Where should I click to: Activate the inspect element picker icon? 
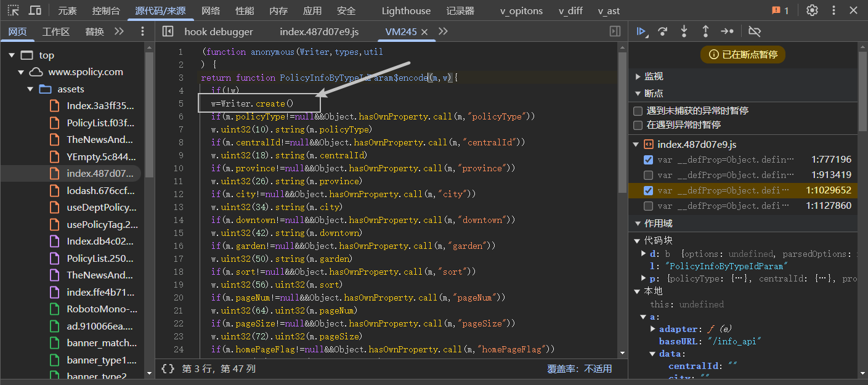[14, 10]
